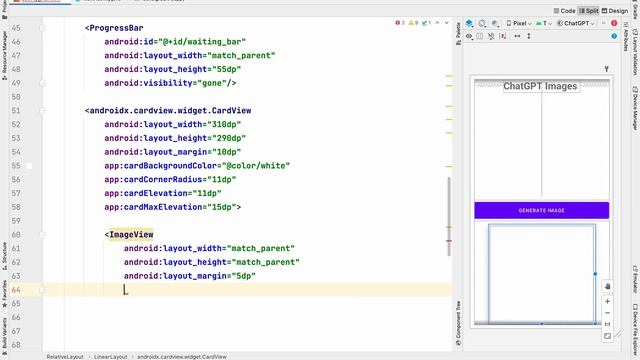Open the Emulator tool window
The width and height of the screenshot is (640, 360).
[635, 279]
